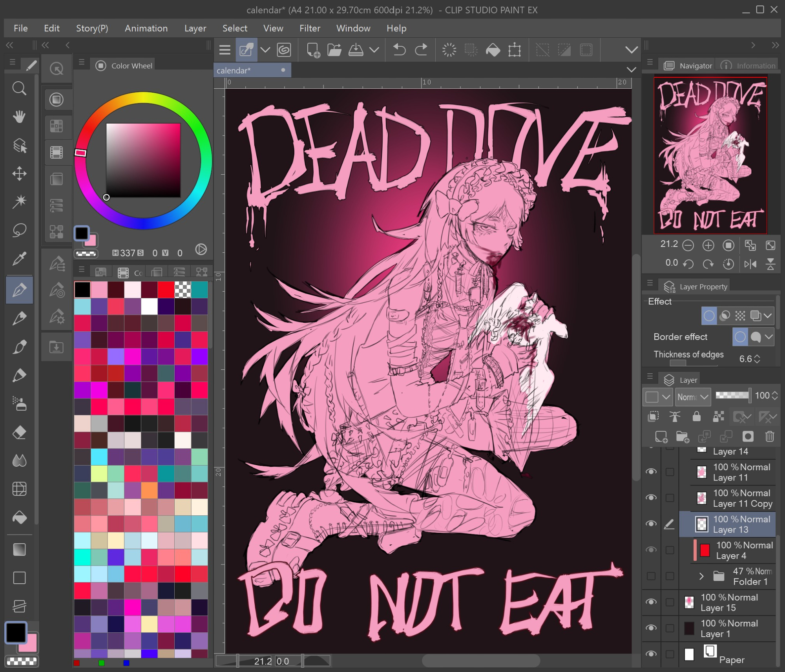This screenshot has height=672, width=785.
Task: Flip the canvas horizontally in the Navigator
Action: tap(750, 264)
